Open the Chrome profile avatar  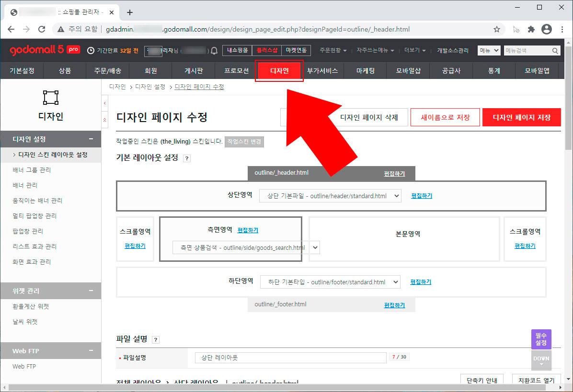(547, 29)
